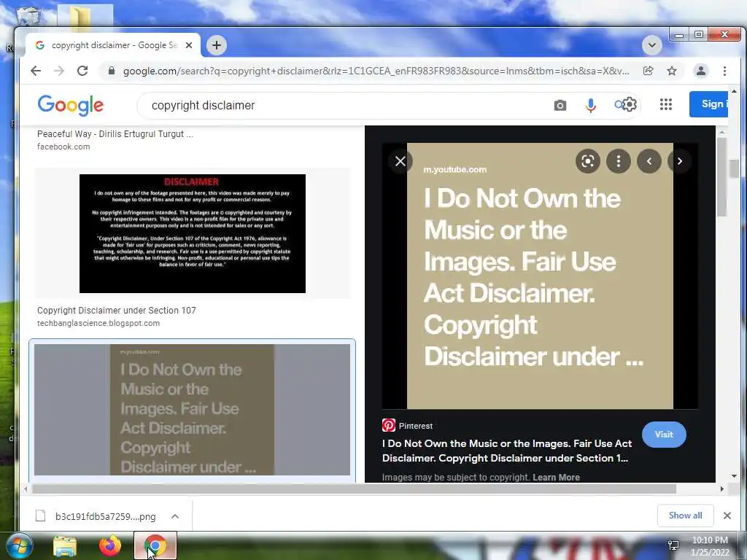Open preview panel three-dot options
Image resolution: width=747 pixels, height=560 pixels.
tap(619, 161)
